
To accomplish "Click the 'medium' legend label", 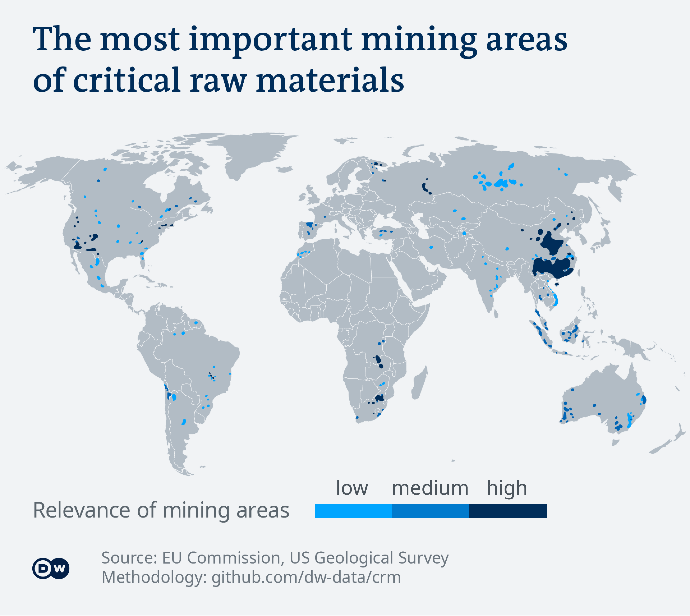I will pyautogui.click(x=430, y=488).
